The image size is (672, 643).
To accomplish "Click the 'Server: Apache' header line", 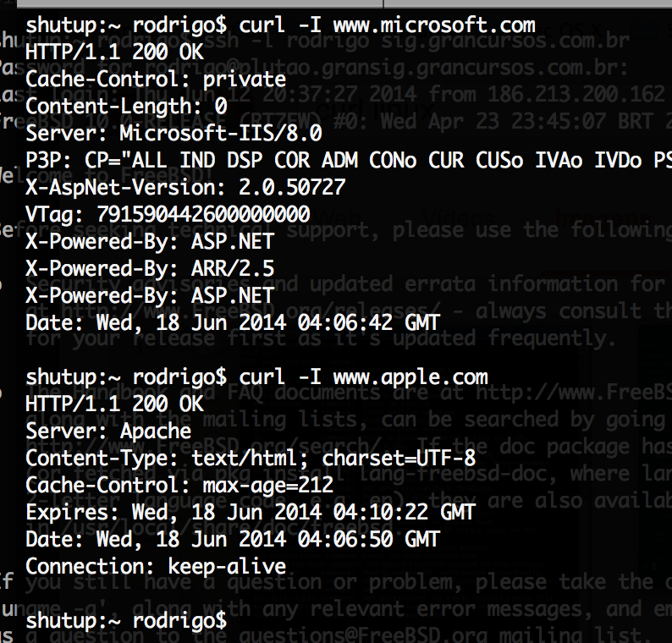I will (108, 431).
